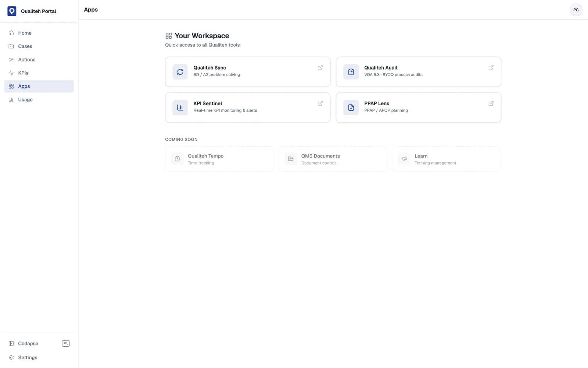Screen dimensions: 588x368
Task: Go to Cases in sidebar
Action: (39, 46)
